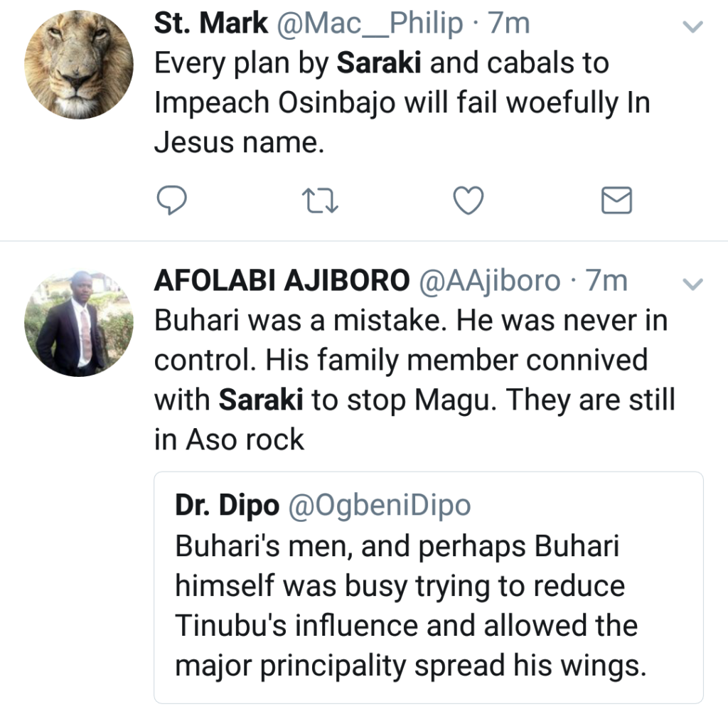Open Afolabi Ajiboro's profile photo
The height and width of the screenshot is (714, 728).
pyautogui.click(x=78, y=323)
